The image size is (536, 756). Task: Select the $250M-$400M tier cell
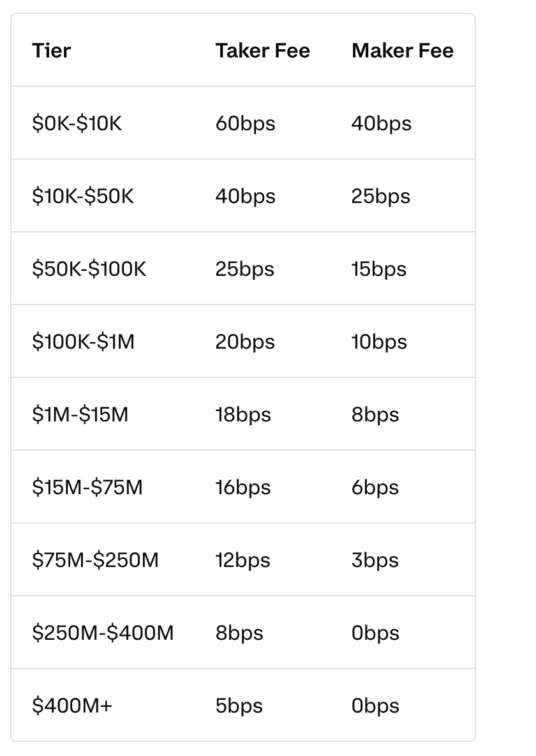coord(103,633)
